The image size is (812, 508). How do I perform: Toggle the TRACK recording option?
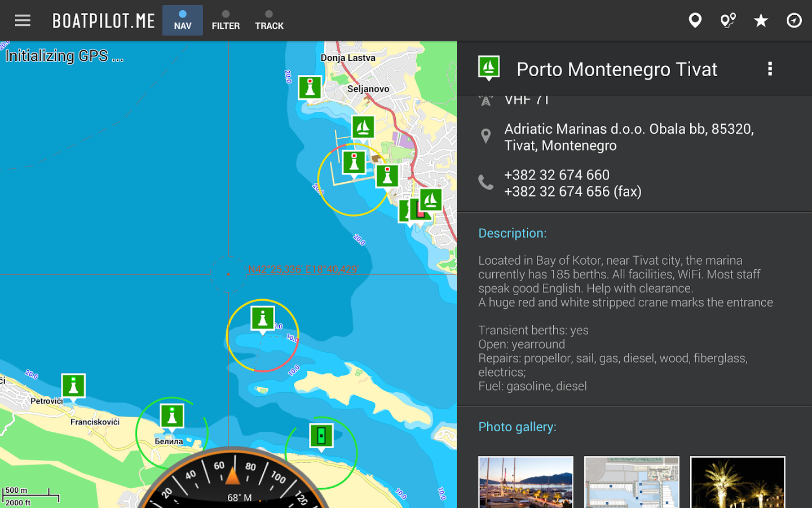click(269, 20)
